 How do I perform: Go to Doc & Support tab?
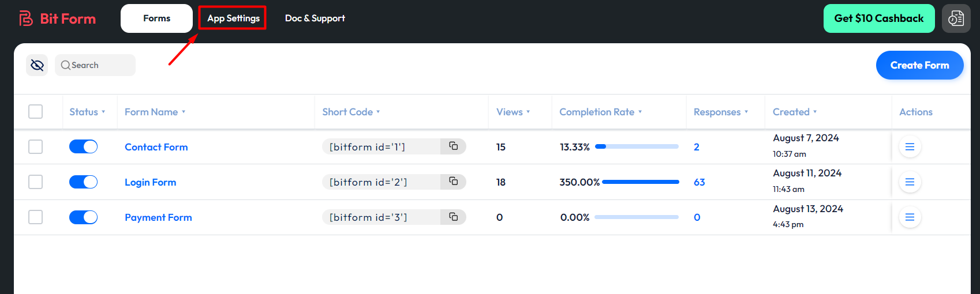click(315, 18)
